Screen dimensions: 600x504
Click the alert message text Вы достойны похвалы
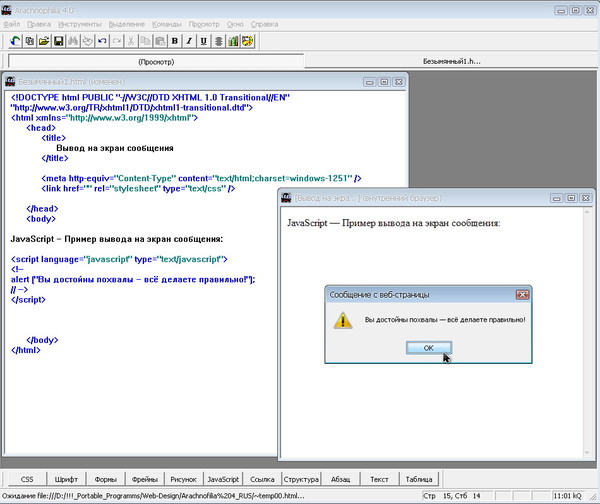pyautogui.click(x=445, y=320)
